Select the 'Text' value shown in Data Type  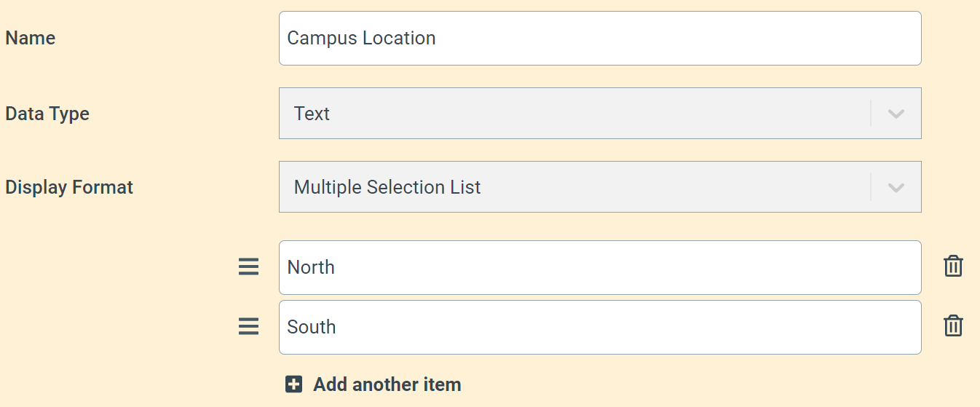312,114
